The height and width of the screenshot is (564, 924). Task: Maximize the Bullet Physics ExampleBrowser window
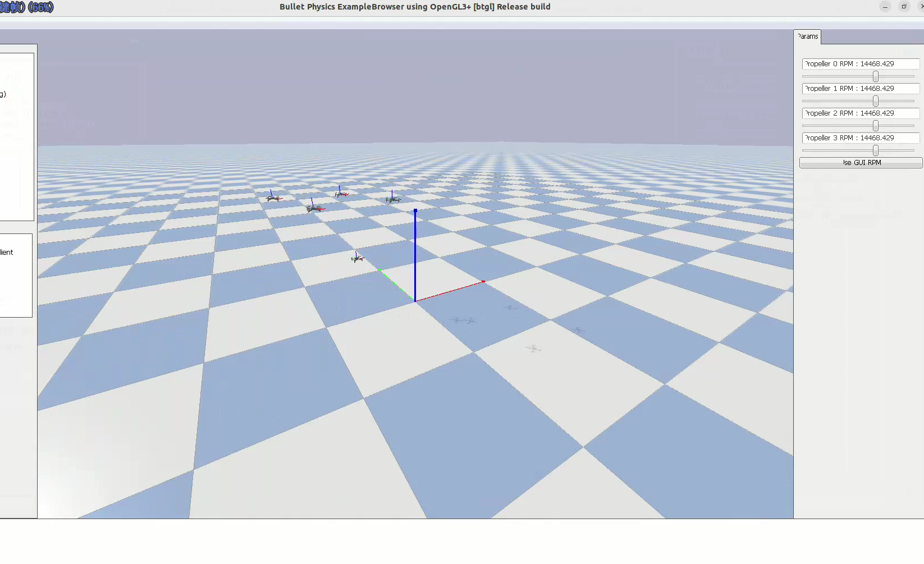pyautogui.click(x=904, y=7)
